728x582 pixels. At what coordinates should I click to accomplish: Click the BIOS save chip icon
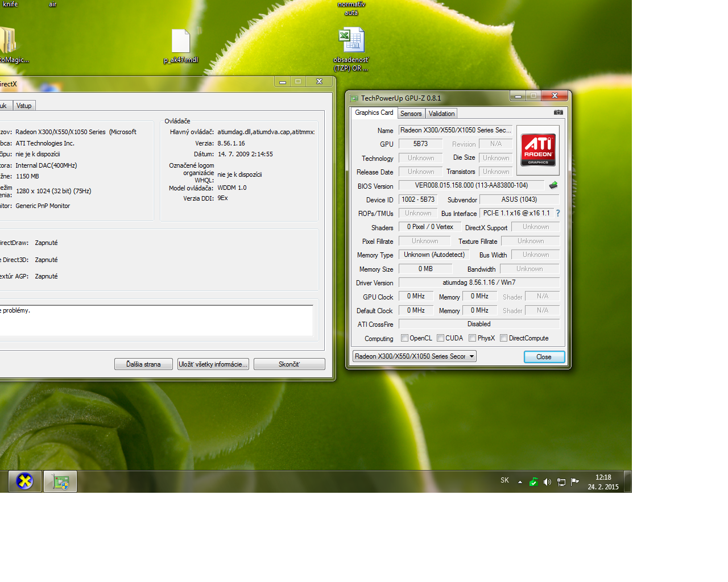pyautogui.click(x=553, y=185)
